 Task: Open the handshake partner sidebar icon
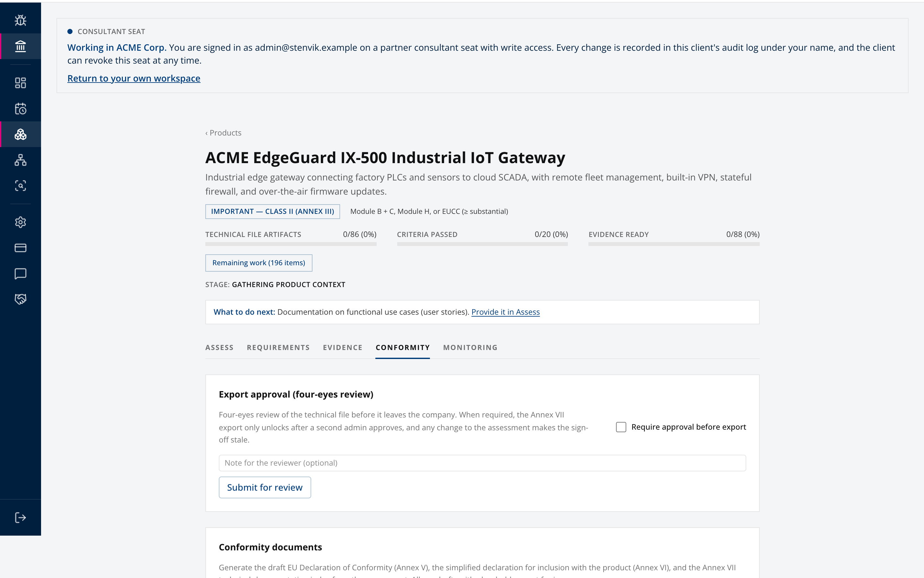point(20,299)
